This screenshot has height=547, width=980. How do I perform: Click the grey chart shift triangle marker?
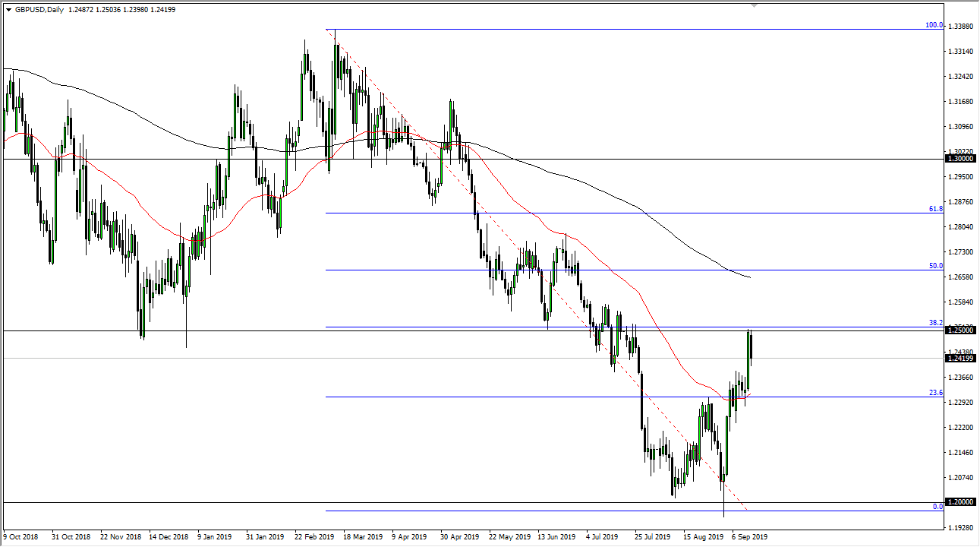coord(754,5)
